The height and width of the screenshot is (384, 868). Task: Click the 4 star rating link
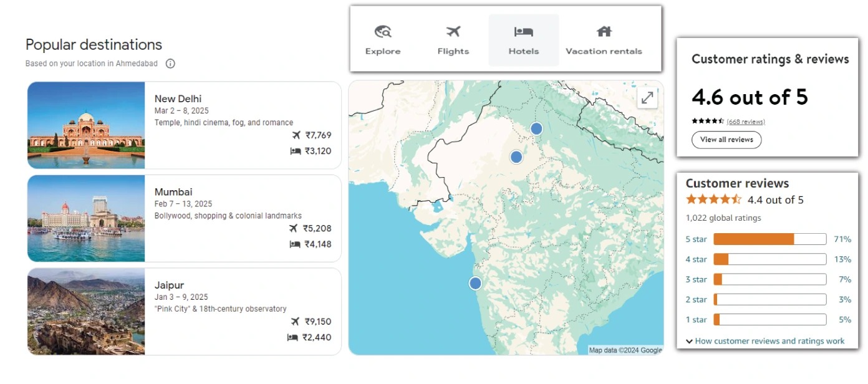(x=696, y=259)
